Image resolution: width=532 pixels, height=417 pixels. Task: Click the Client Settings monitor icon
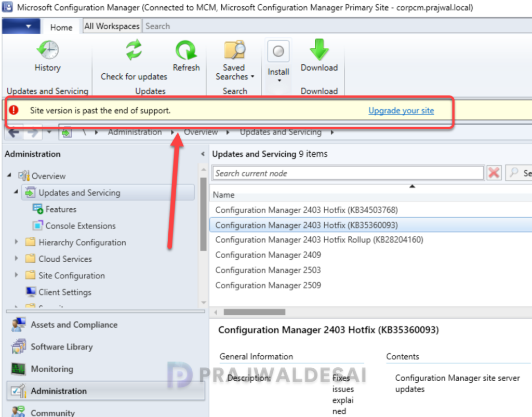pos(31,291)
